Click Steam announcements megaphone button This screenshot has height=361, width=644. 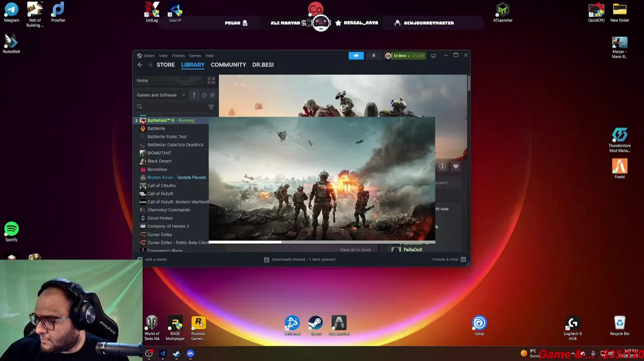click(356, 56)
